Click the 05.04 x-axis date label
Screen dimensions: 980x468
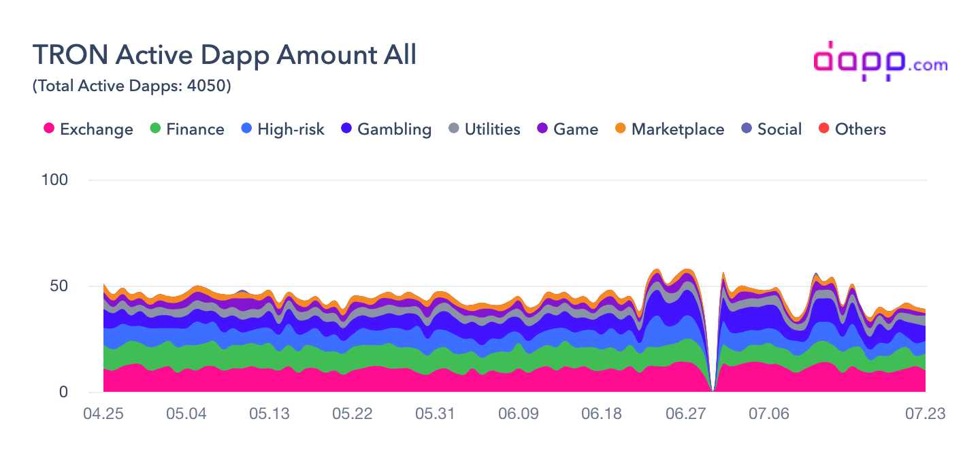pyautogui.click(x=186, y=414)
